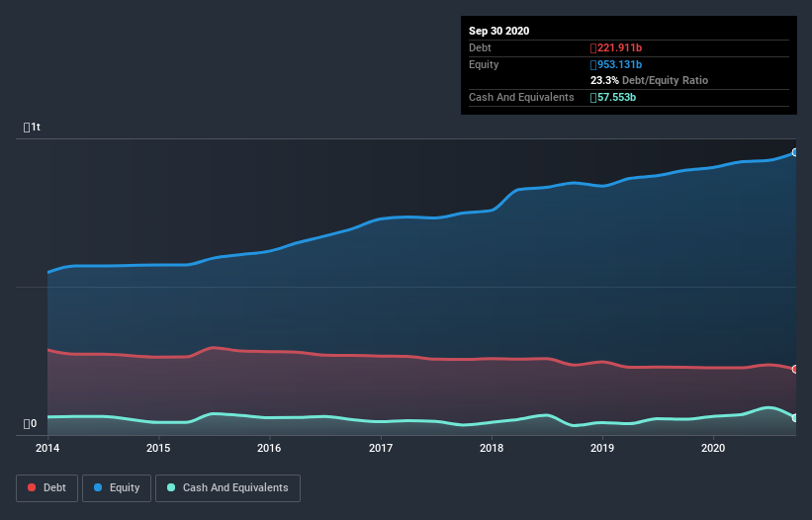Click the 23.3% Debt/Equity Ratio text
The image size is (812, 520).
650,81
